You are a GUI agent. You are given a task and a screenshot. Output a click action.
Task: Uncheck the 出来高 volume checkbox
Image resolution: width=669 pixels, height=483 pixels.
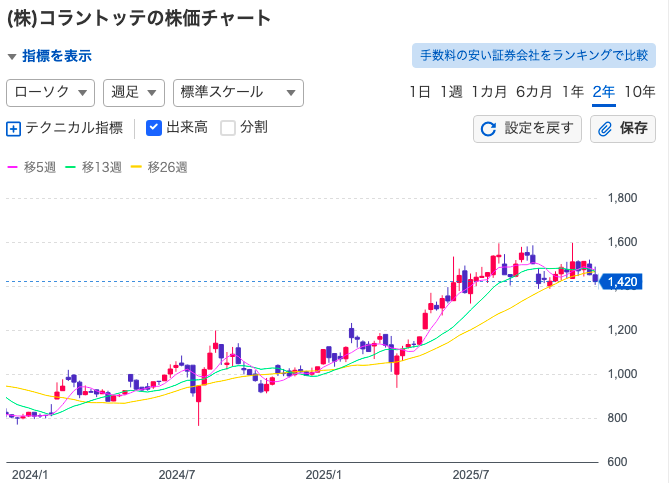point(154,128)
